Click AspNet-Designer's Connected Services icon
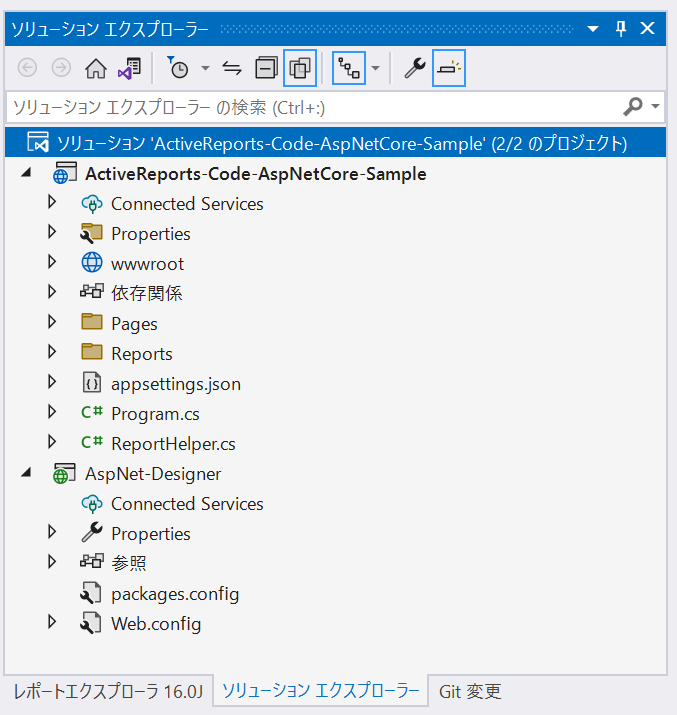The width and height of the screenshot is (677, 715). [x=92, y=503]
